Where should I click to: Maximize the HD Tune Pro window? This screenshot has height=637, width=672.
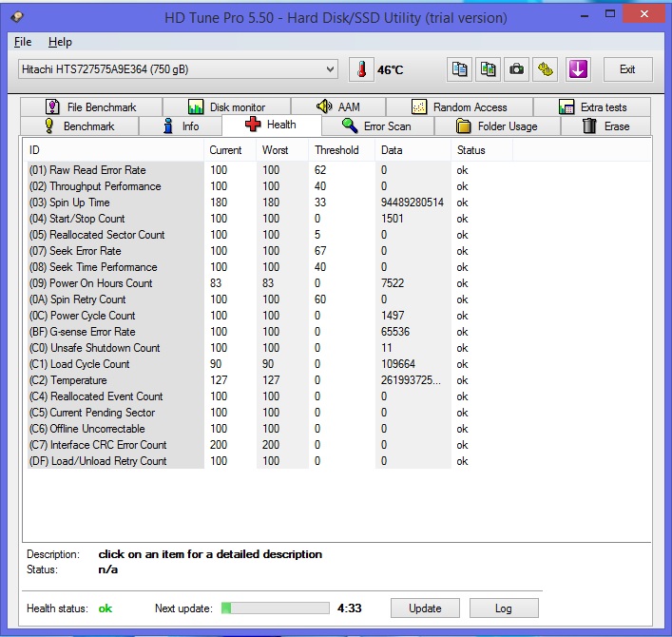tap(610, 14)
